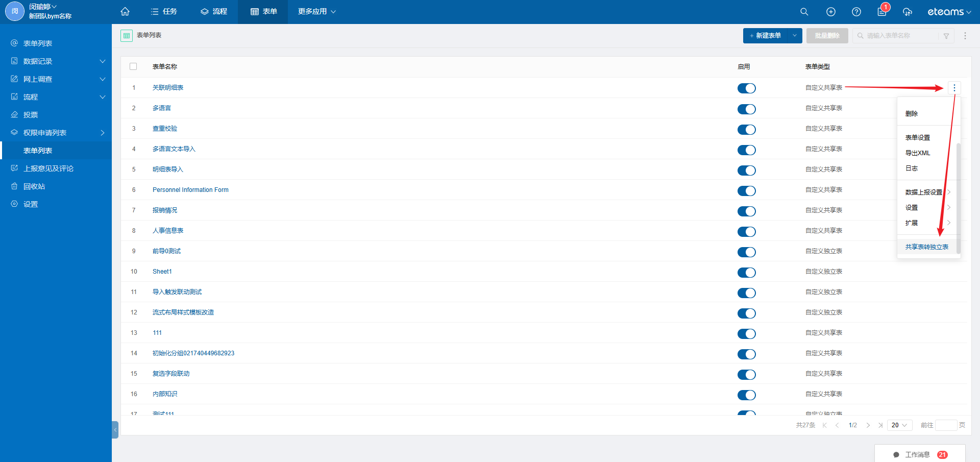
Task: Toggle the 多语言 form enable switch
Action: tap(746, 109)
